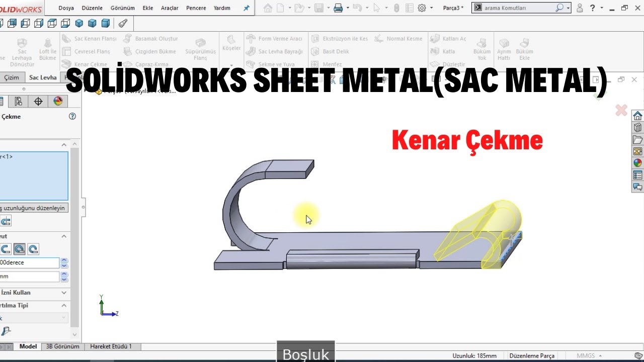Click the user login icon
This screenshot has width=644, height=362.
(x=580, y=8)
